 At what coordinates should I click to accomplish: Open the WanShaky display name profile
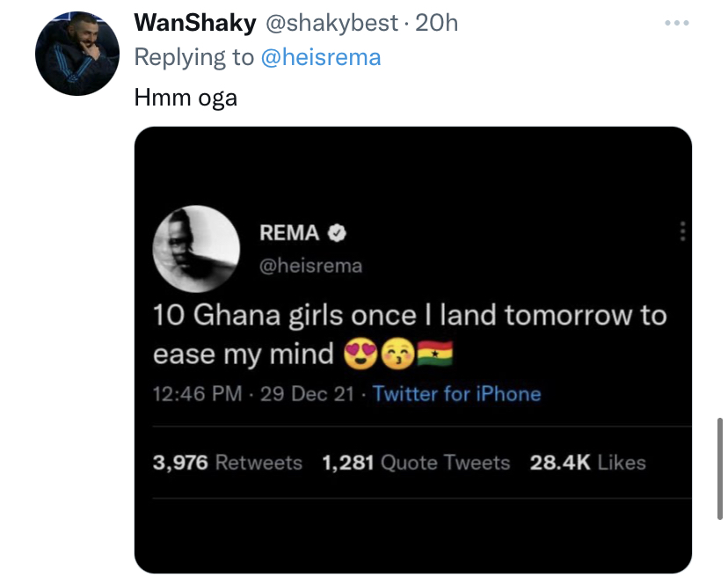194,24
